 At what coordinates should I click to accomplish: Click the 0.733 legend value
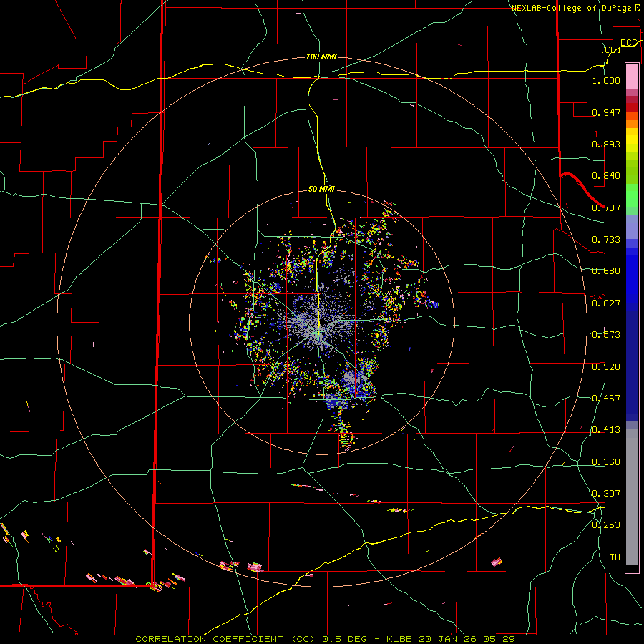pyautogui.click(x=606, y=240)
